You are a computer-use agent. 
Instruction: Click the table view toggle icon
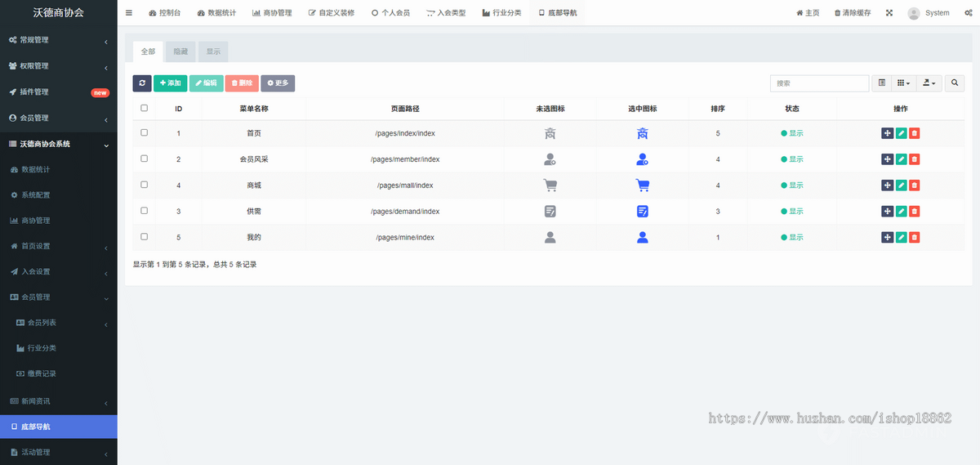[x=881, y=83]
